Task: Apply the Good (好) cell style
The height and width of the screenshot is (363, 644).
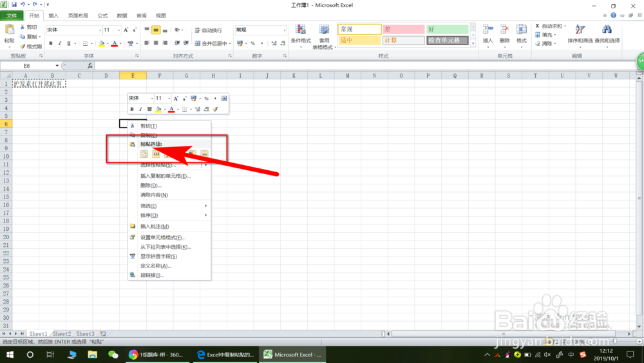Action: 447,29
